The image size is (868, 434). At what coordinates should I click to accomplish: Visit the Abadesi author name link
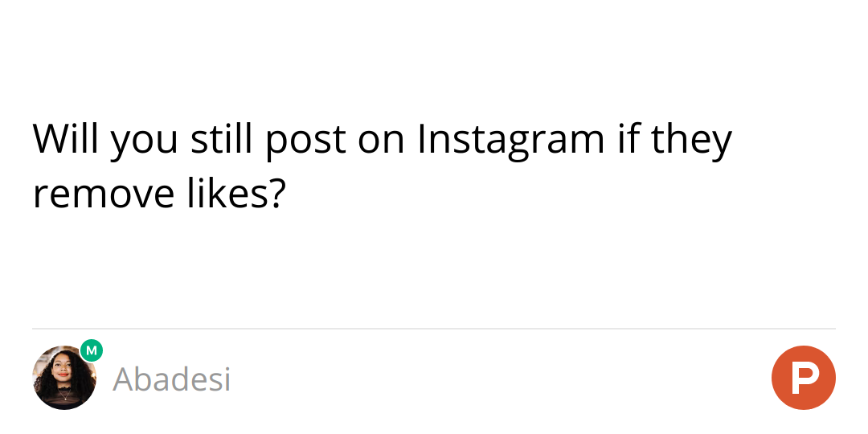[172, 379]
